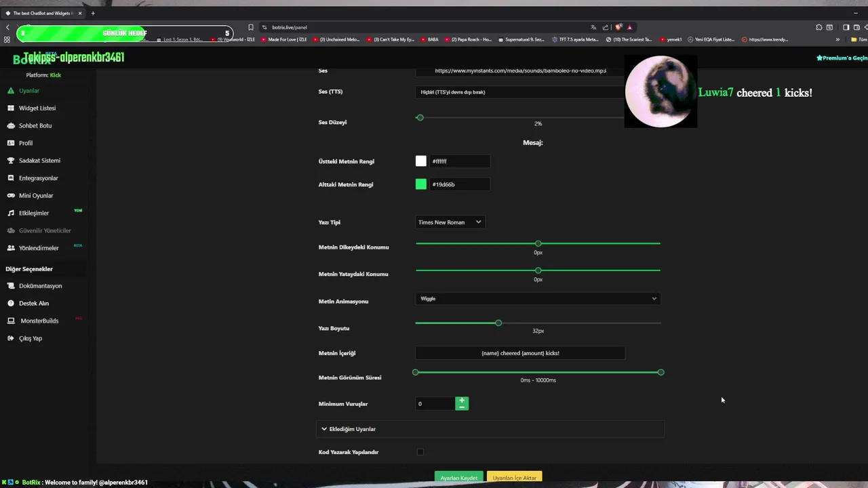Click the Destek Alın question mark icon

click(11, 304)
